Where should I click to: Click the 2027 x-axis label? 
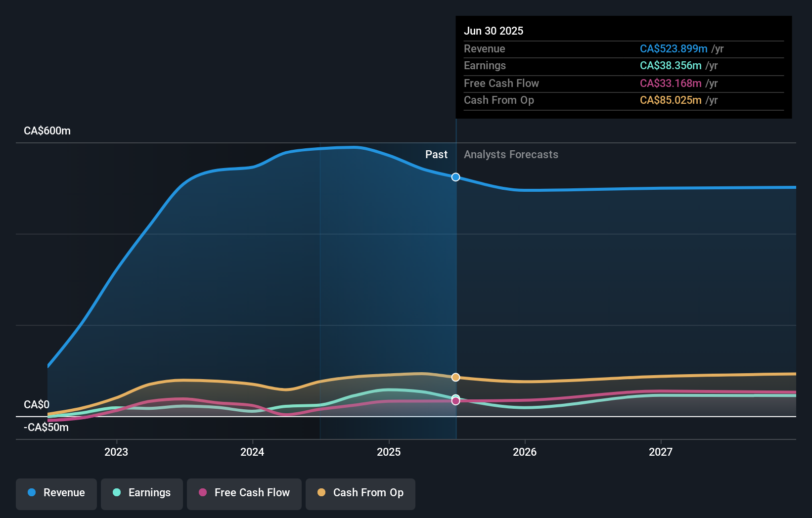coord(661,452)
